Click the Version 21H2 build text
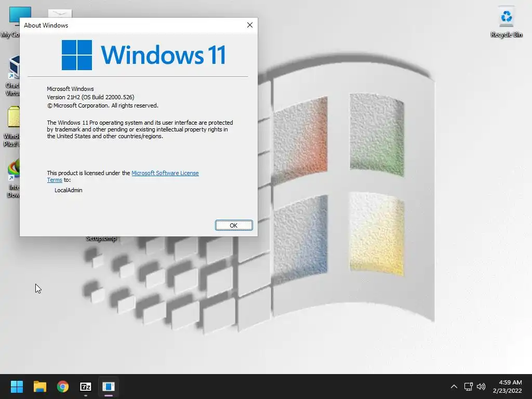This screenshot has width=532, height=399. pyautogui.click(x=90, y=97)
